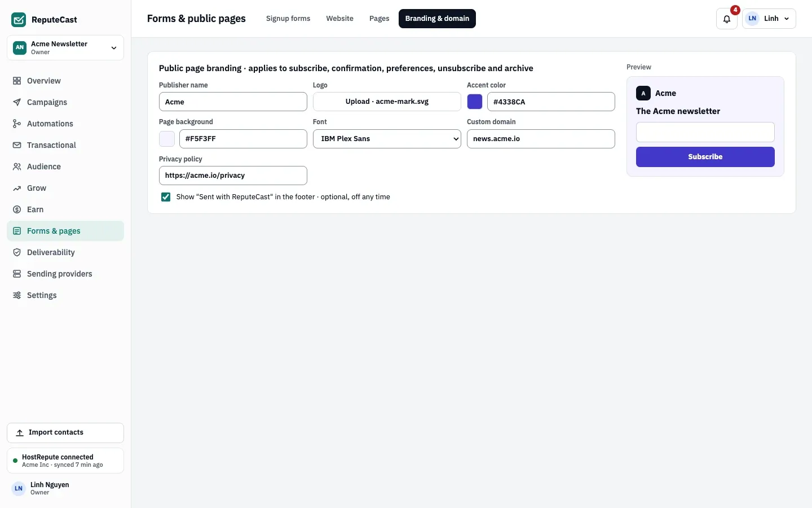Open the Linh user menu
The image size is (812, 508).
click(769, 19)
